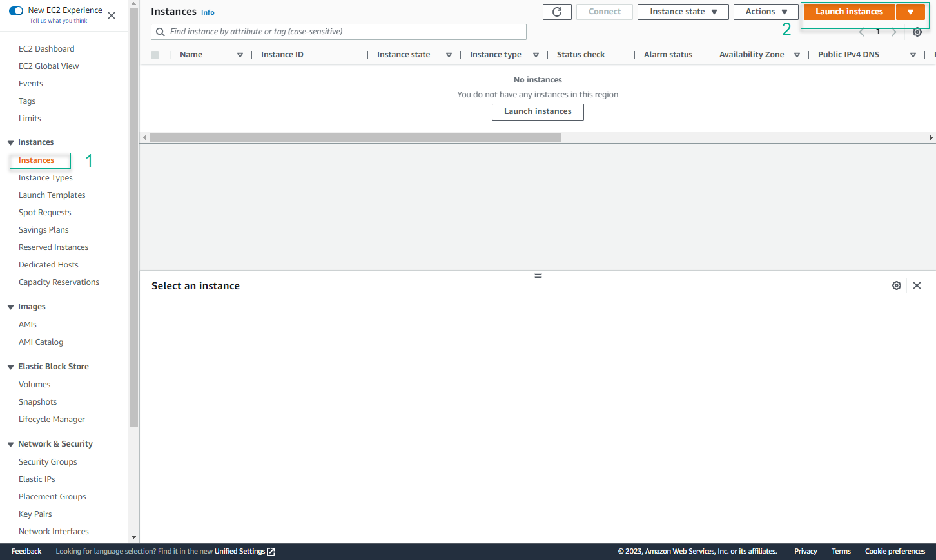The height and width of the screenshot is (560, 936).
Task: Click Launch instances button in empty table
Action: 538,112
